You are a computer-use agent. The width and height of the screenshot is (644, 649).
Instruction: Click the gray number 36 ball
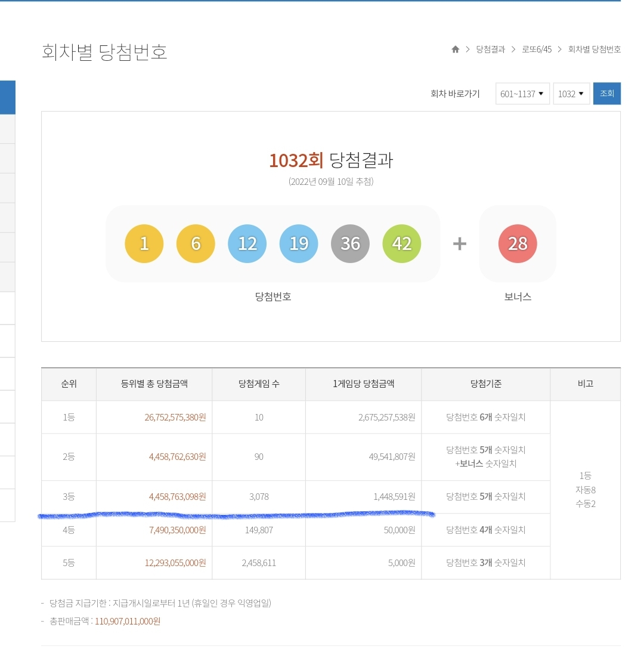tap(350, 243)
